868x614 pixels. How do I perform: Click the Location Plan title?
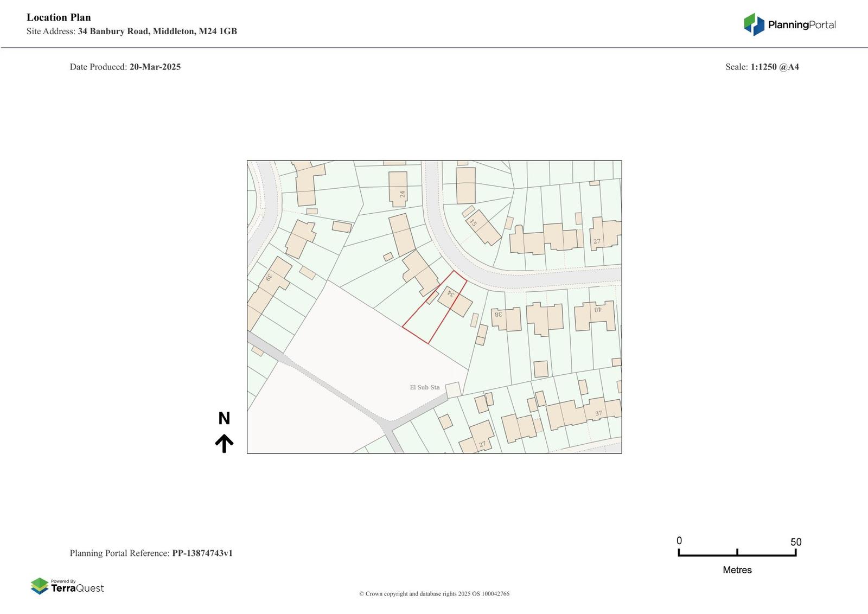click(x=59, y=17)
